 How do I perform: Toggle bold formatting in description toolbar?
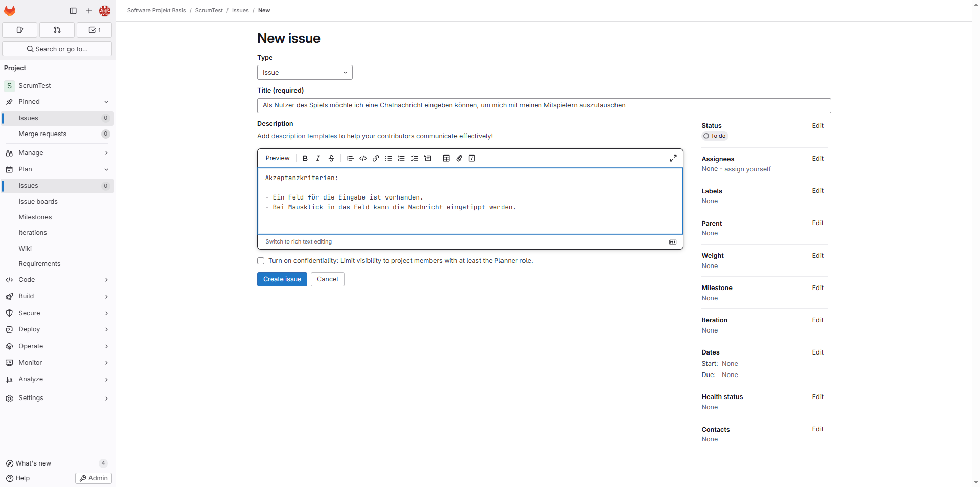pos(305,159)
